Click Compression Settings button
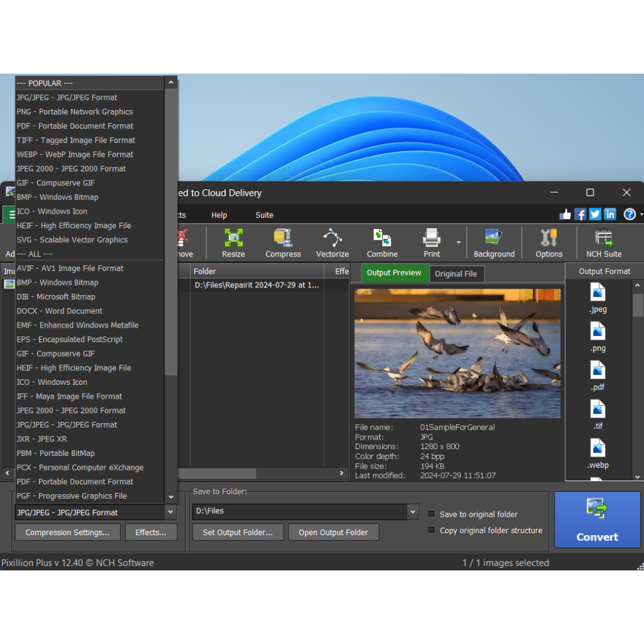This screenshot has height=644, width=644. click(x=67, y=533)
